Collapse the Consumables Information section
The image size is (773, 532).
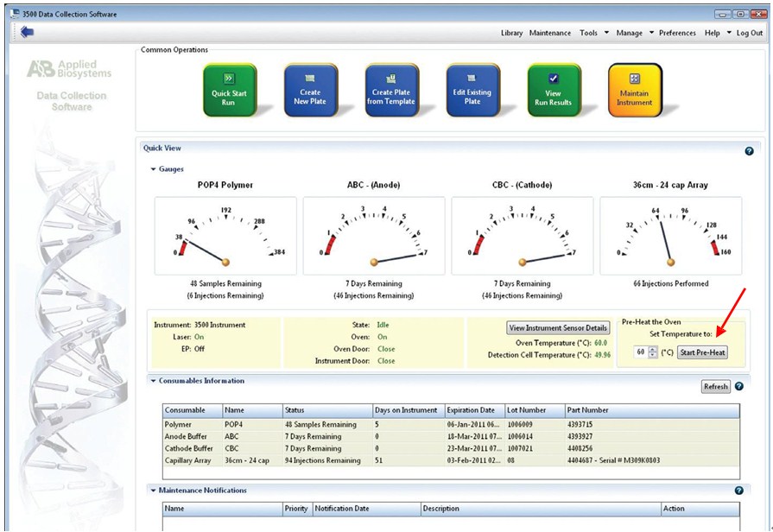(154, 381)
